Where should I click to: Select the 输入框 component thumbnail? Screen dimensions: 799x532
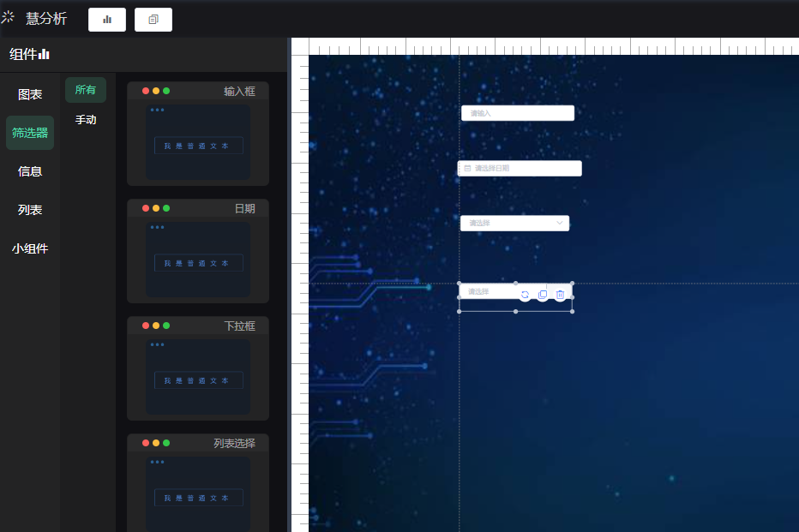click(x=198, y=142)
